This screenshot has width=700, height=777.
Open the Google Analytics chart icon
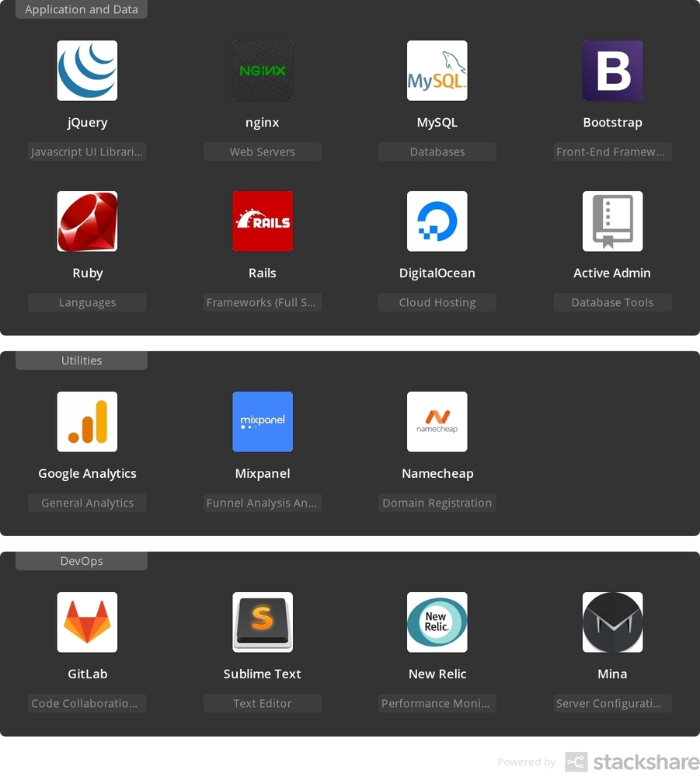click(x=87, y=422)
